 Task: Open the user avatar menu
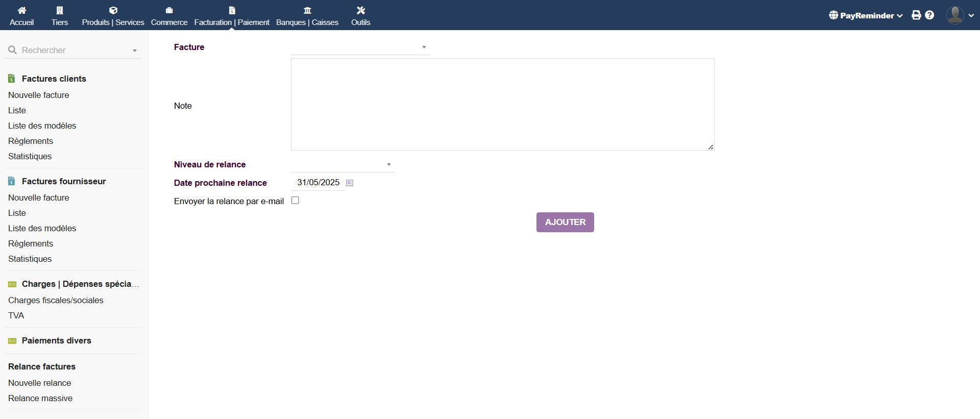click(x=960, y=15)
